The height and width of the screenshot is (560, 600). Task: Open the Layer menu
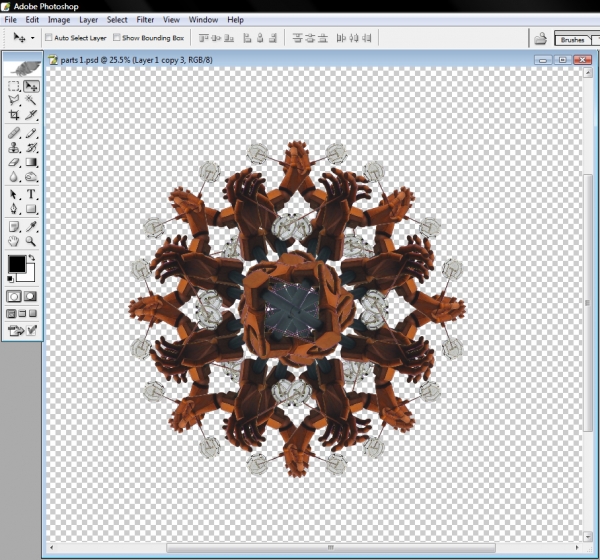coord(88,20)
